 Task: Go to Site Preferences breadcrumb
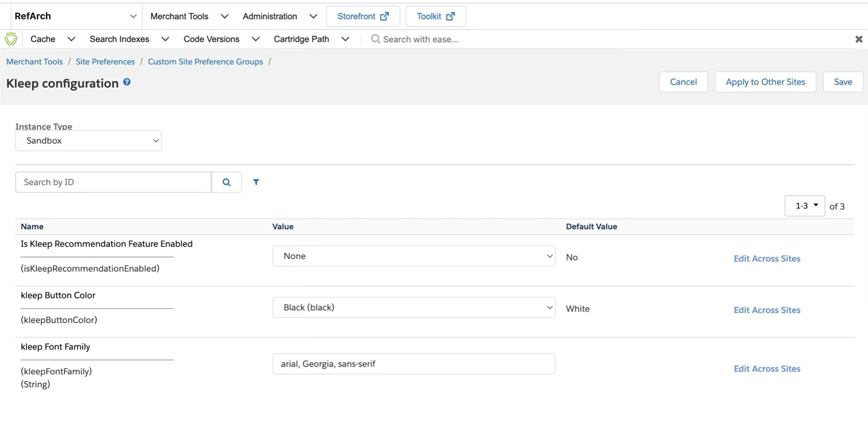(105, 61)
